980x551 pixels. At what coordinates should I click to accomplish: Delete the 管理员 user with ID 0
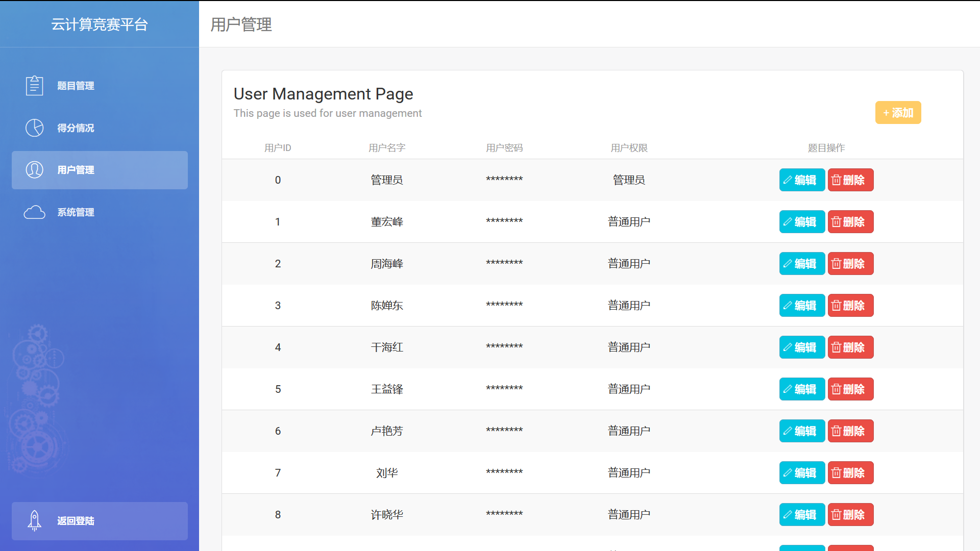(850, 180)
